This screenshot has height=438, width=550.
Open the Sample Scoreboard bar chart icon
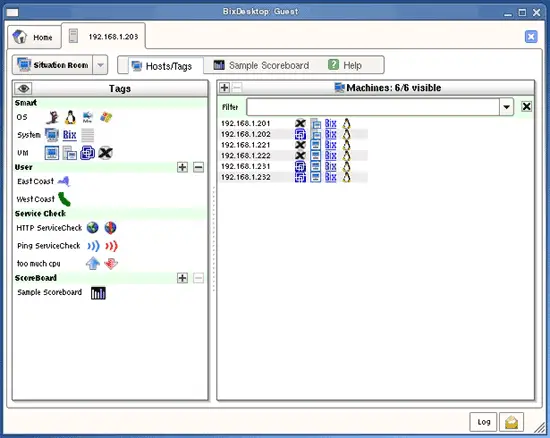pos(98,293)
